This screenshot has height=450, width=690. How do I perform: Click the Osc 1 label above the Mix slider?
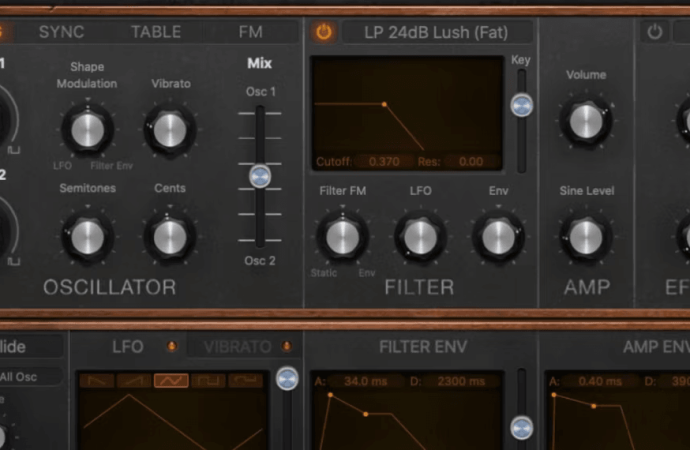pos(261,91)
